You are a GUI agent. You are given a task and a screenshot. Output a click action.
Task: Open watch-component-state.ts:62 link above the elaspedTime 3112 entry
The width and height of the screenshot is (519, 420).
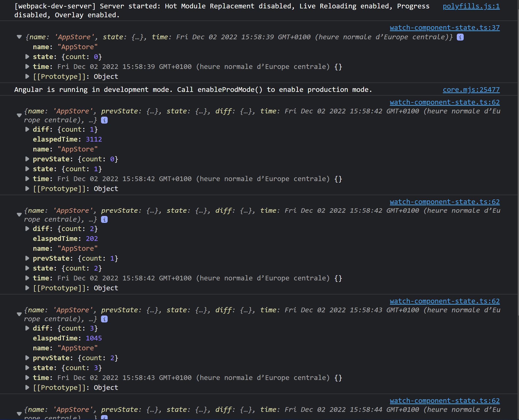[445, 102]
